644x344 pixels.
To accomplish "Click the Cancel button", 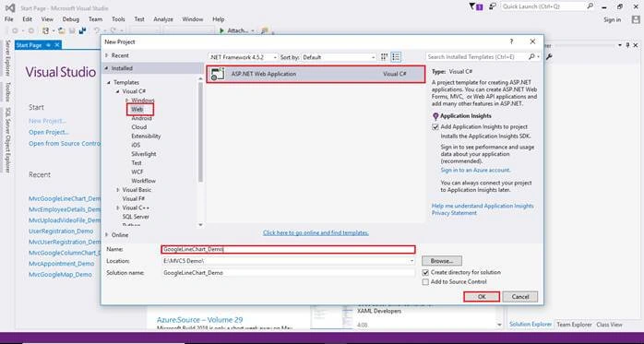I will pos(520,297).
